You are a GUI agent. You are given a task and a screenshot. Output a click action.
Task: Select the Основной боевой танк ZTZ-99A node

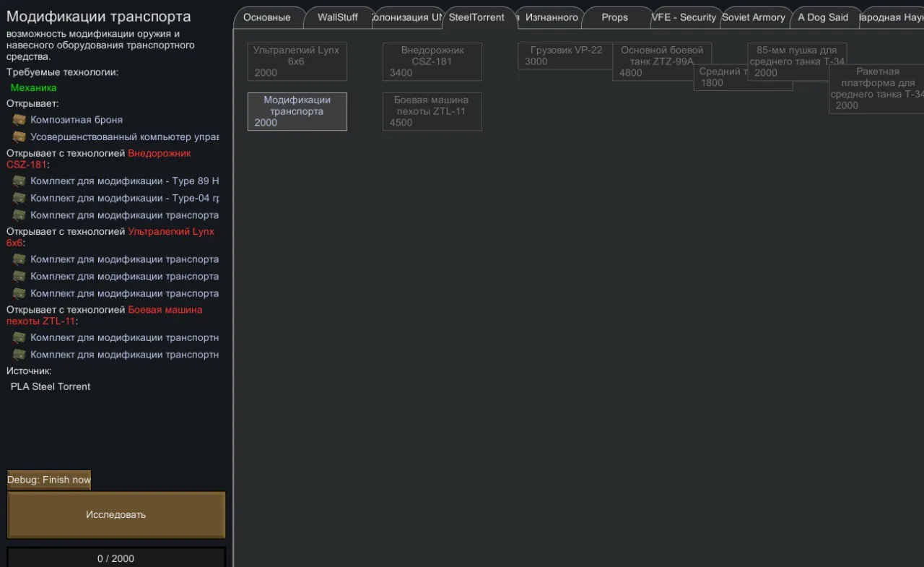click(661, 56)
